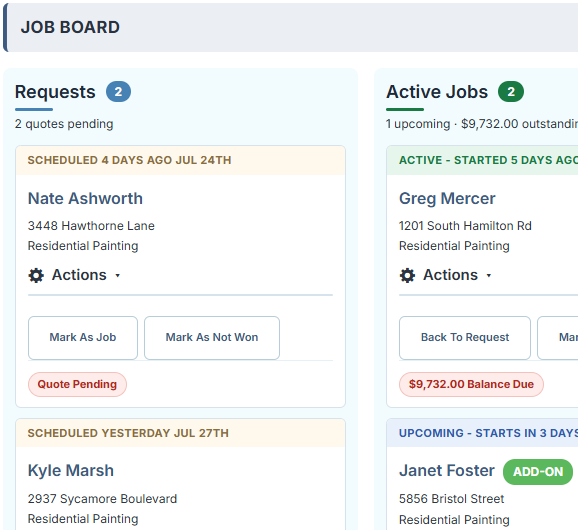
Task: Click JOB BOARD page title
Action: point(70,27)
